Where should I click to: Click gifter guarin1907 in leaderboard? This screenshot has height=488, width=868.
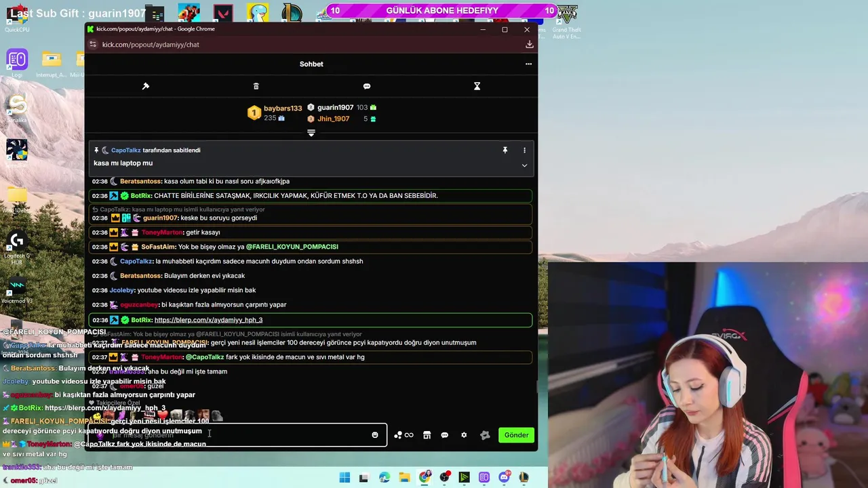point(335,108)
